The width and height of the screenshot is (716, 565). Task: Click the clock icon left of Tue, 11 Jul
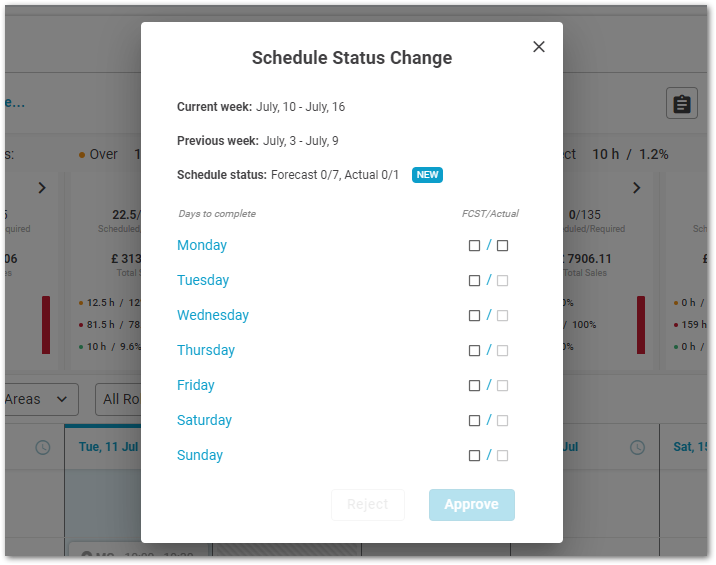point(43,447)
